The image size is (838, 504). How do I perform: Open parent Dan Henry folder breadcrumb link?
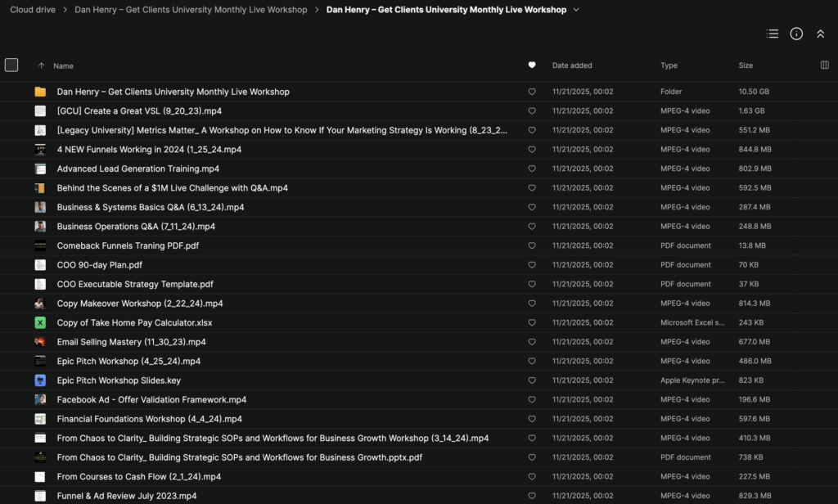click(191, 10)
